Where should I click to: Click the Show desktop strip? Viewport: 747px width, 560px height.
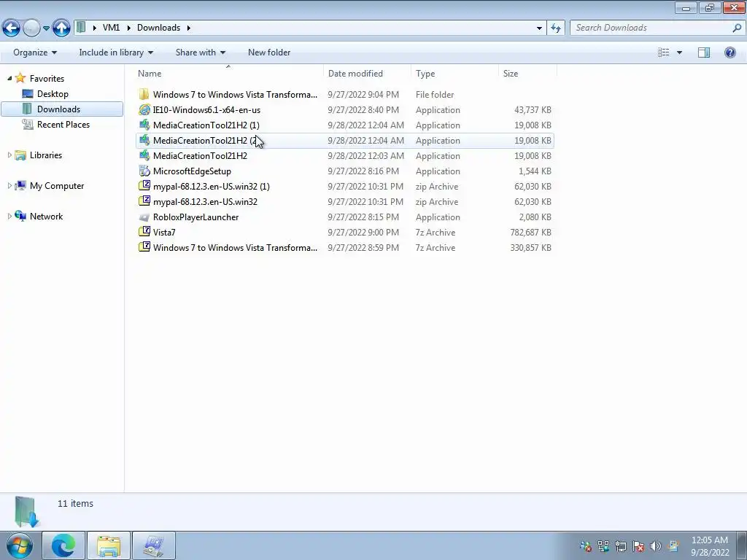tap(741, 545)
